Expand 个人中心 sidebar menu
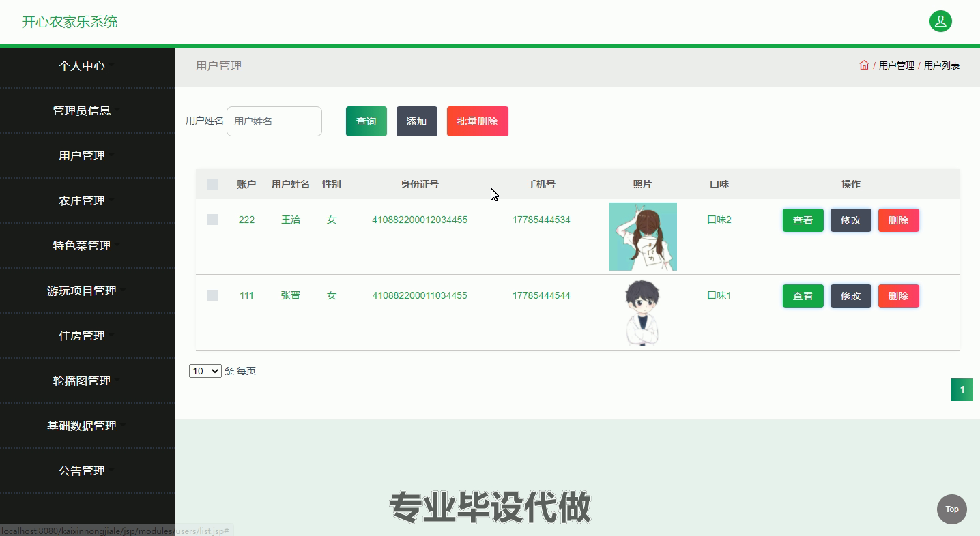Screen dimensions: 980x536 coord(82,66)
